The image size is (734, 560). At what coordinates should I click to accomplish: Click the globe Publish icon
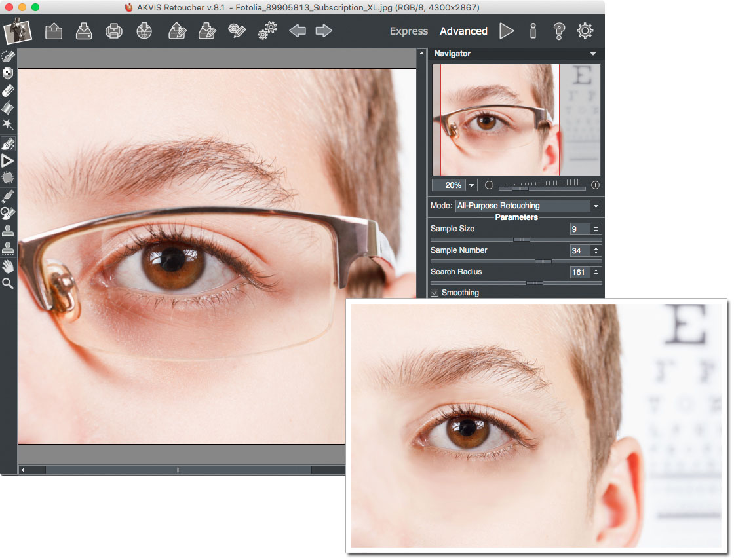(x=144, y=31)
